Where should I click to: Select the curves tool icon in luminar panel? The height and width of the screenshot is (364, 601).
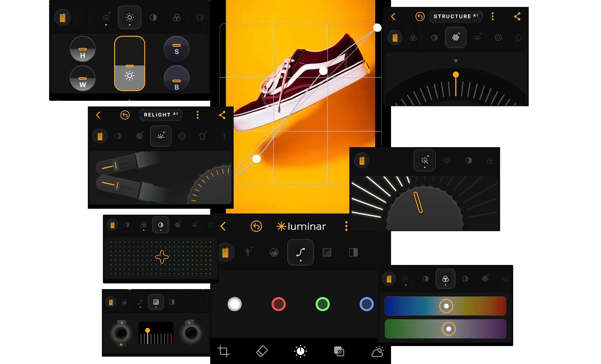pos(300,252)
